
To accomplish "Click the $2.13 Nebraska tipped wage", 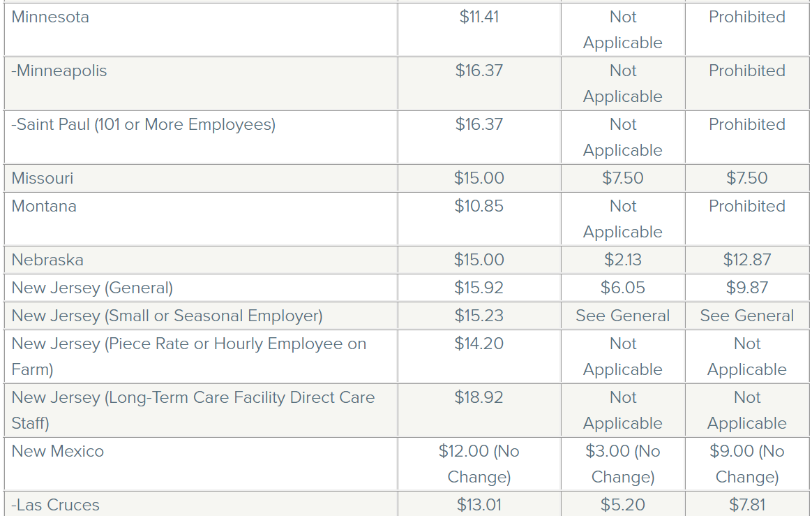I will 623,260.
